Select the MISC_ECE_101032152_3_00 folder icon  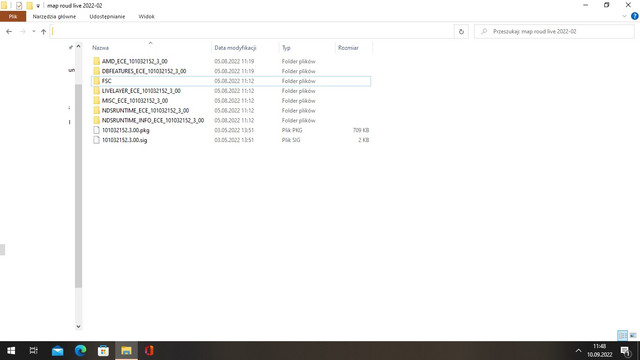pyautogui.click(x=96, y=100)
